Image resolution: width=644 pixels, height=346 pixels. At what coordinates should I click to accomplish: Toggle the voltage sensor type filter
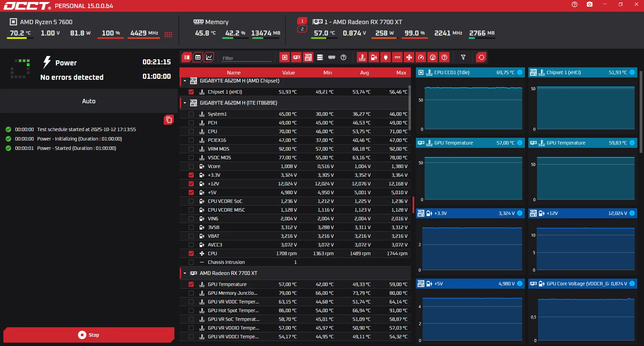374,57
